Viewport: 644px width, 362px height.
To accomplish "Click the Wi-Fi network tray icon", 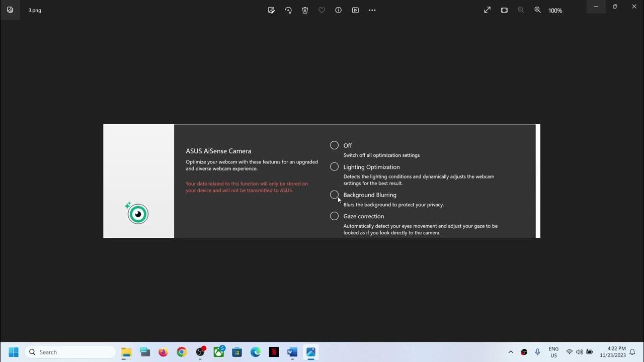I will pyautogui.click(x=570, y=352).
